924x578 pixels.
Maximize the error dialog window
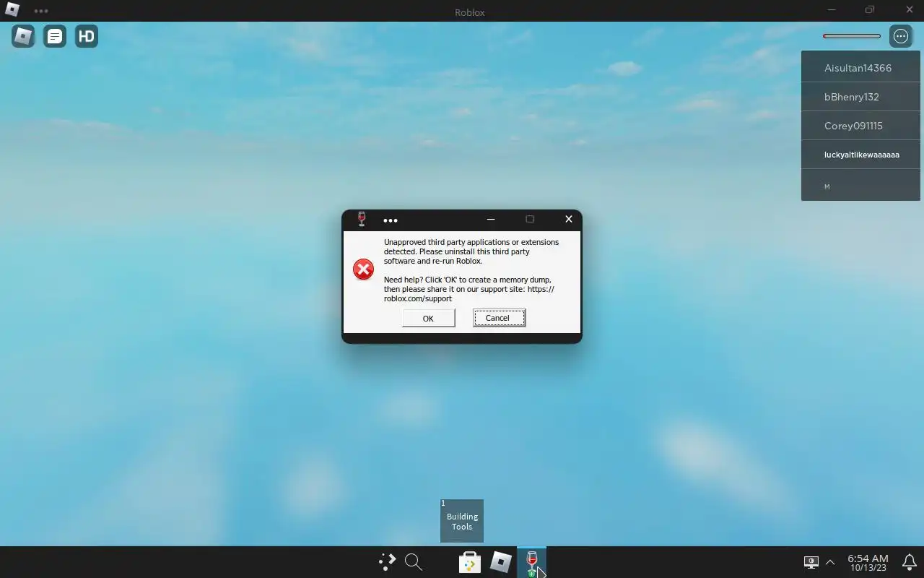[530, 219]
